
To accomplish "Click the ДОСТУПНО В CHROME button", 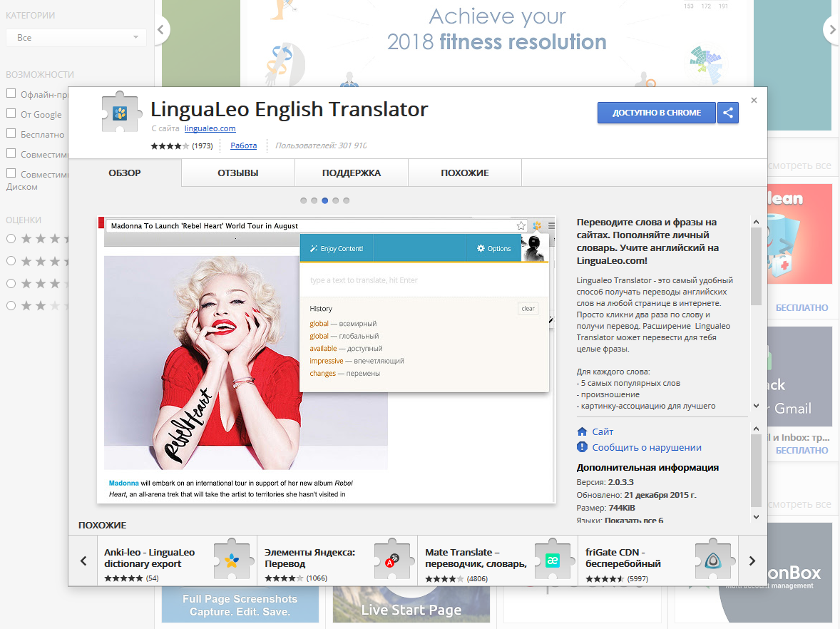I will pyautogui.click(x=657, y=113).
